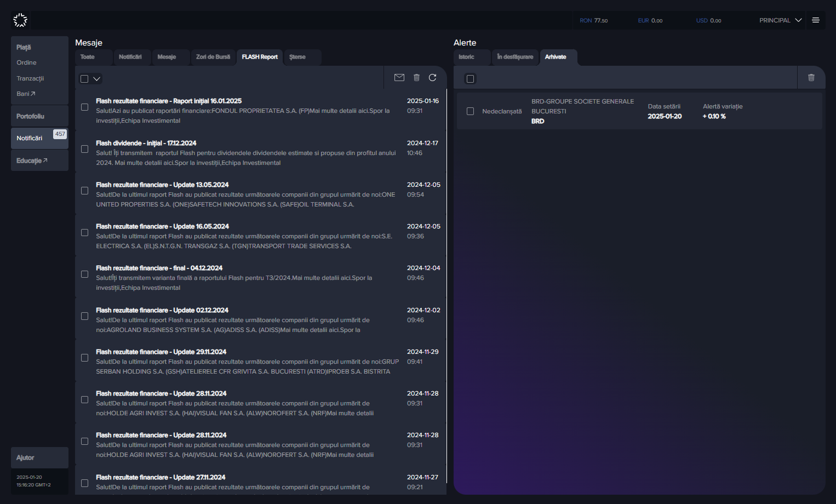Expand the PRINCIPAL account dropdown
The image size is (836, 504).
[781, 20]
